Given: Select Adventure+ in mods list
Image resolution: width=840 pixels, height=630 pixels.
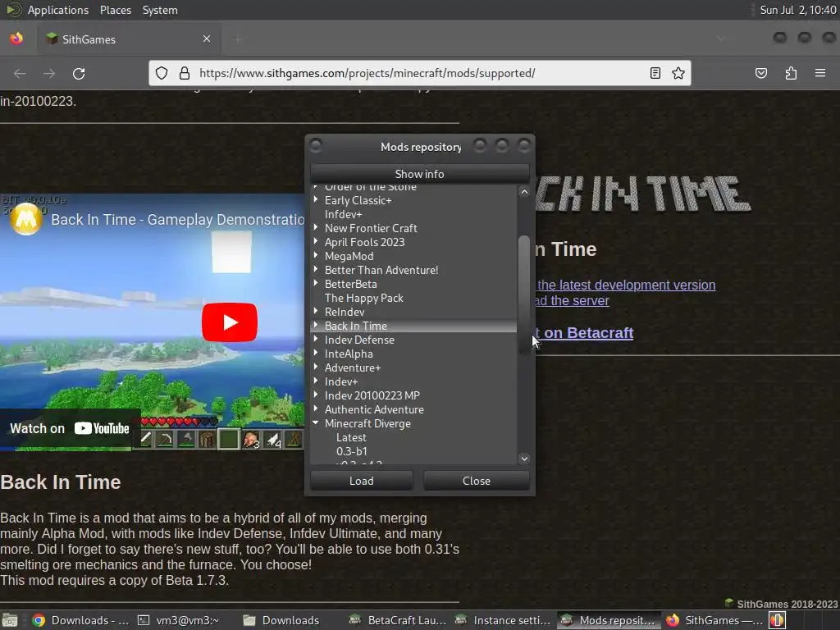Looking at the screenshot, I should 353,367.
